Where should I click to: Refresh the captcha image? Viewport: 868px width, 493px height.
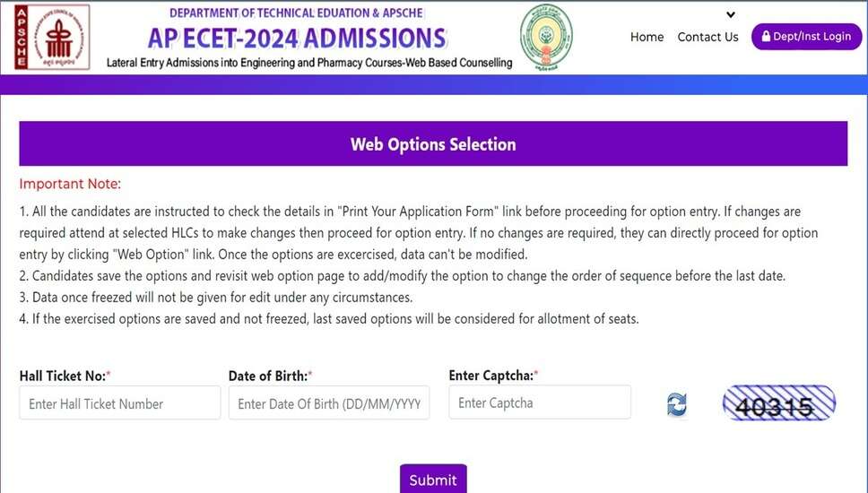(677, 404)
